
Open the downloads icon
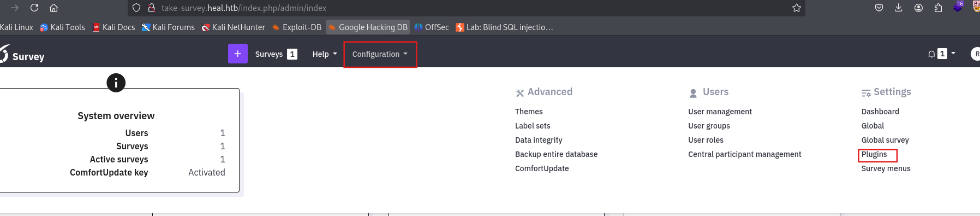click(899, 8)
